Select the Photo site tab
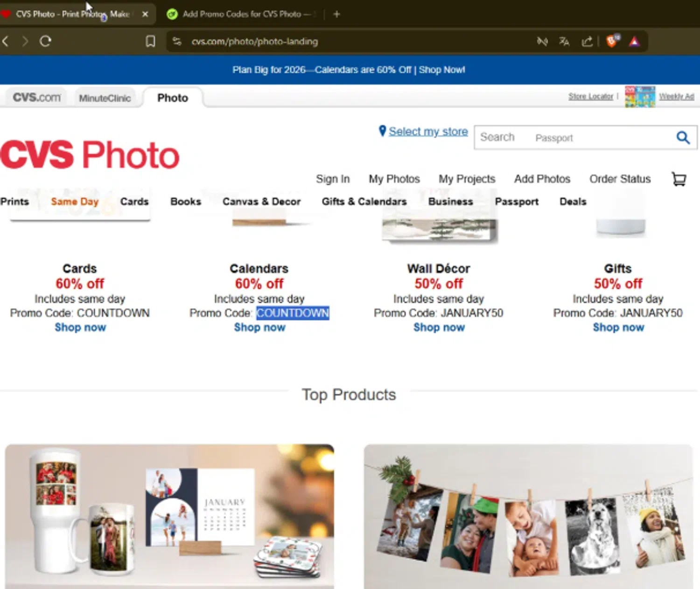The width and height of the screenshot is (700, 589). [173, 98]
